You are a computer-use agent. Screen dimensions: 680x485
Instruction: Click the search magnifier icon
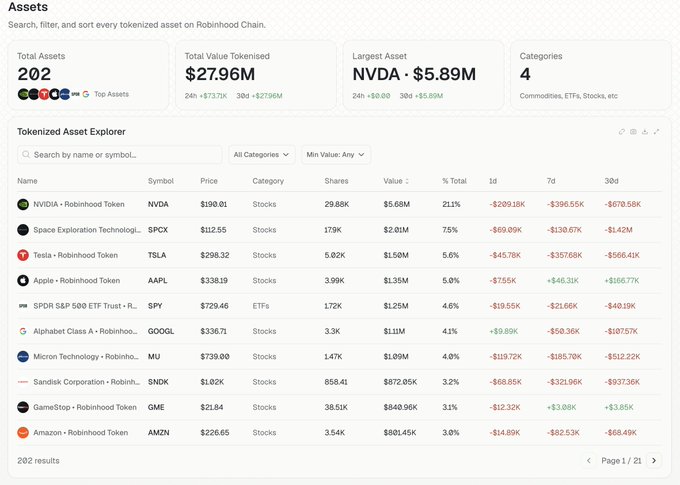[x=26, y=154]
